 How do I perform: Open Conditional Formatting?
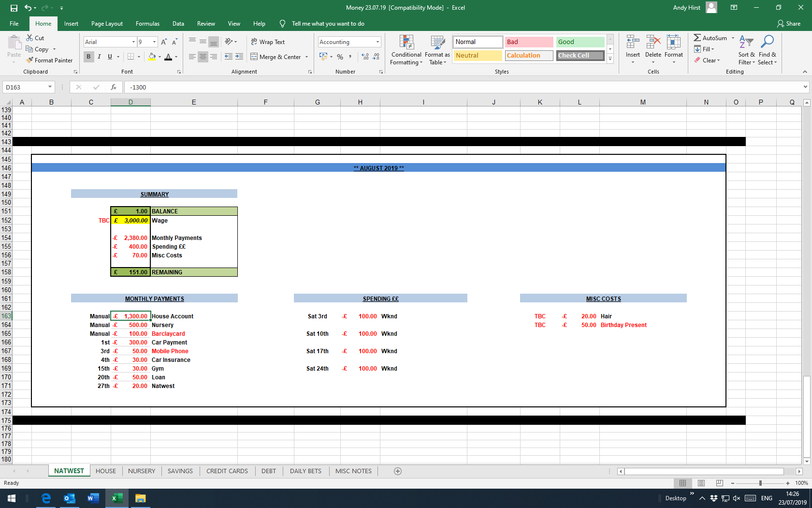pos(406,50)
